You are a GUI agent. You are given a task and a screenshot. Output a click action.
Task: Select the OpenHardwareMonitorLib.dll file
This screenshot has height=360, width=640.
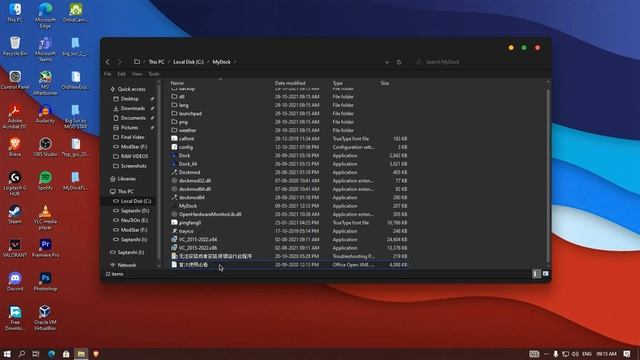pos(290,214)
